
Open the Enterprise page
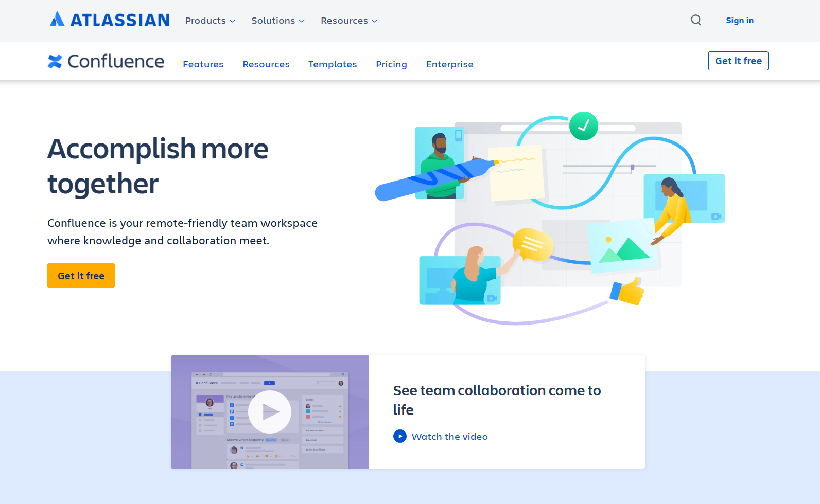(x=449, y=64)
